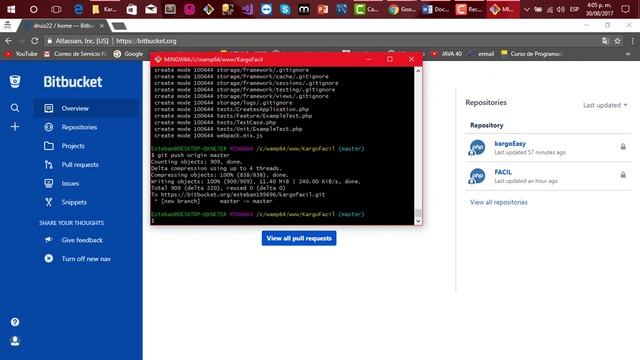Click the MINGW64 terminal title bar icon

pos(158,59)
